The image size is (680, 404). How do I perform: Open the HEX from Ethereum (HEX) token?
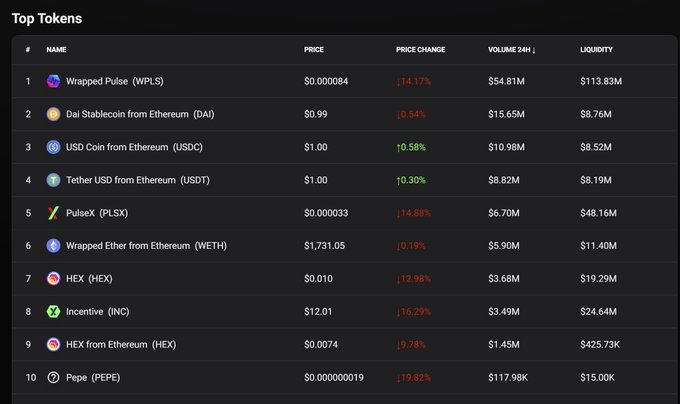click(x=121, y=345)
